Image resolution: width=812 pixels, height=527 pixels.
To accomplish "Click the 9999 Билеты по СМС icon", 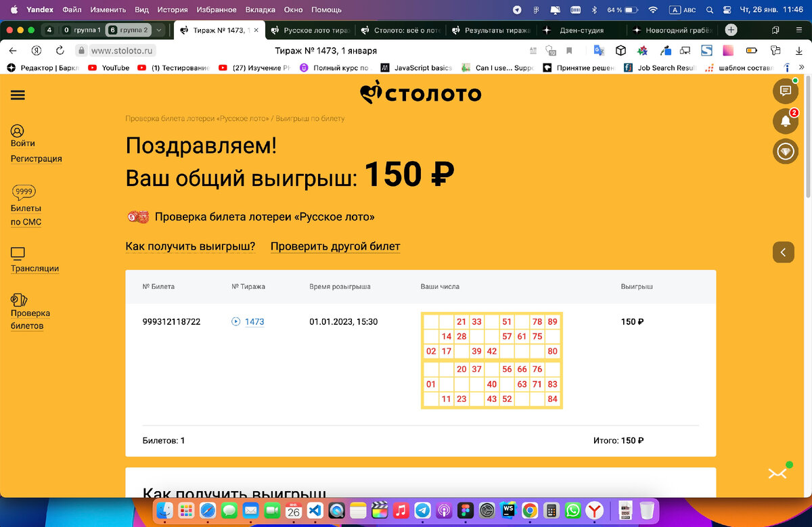I will pos(24,191).
